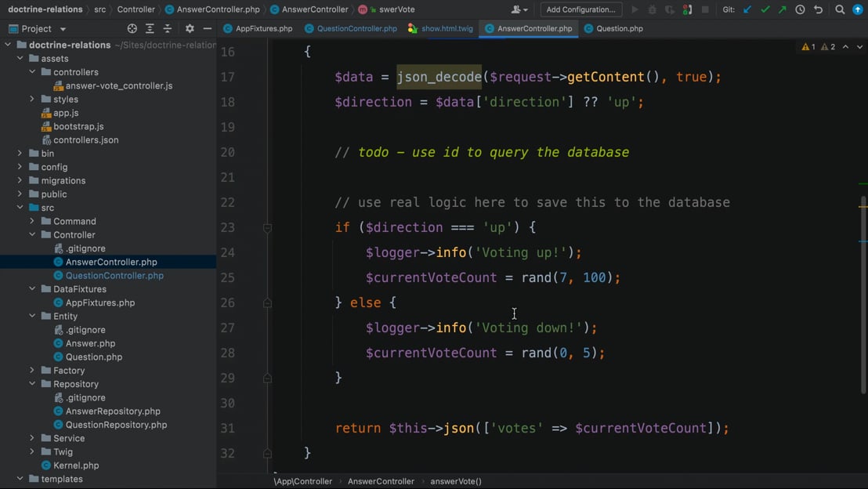
Task: Expand the migrations folder
Action: pyautogui.click(x=20, y=180)
